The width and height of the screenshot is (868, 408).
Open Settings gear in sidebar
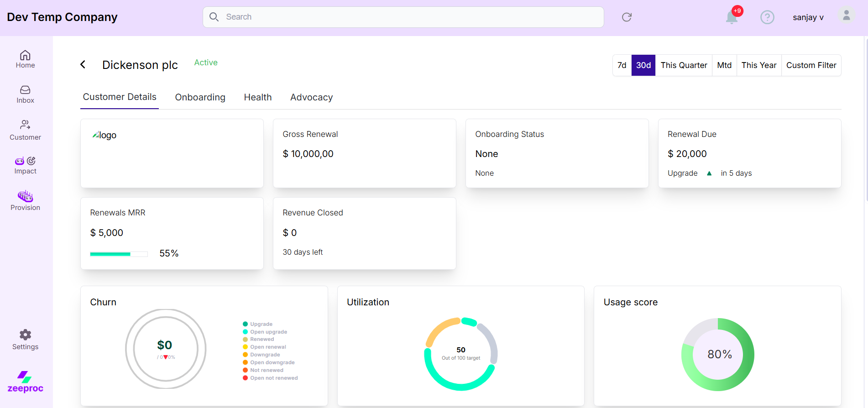(25, 340)
